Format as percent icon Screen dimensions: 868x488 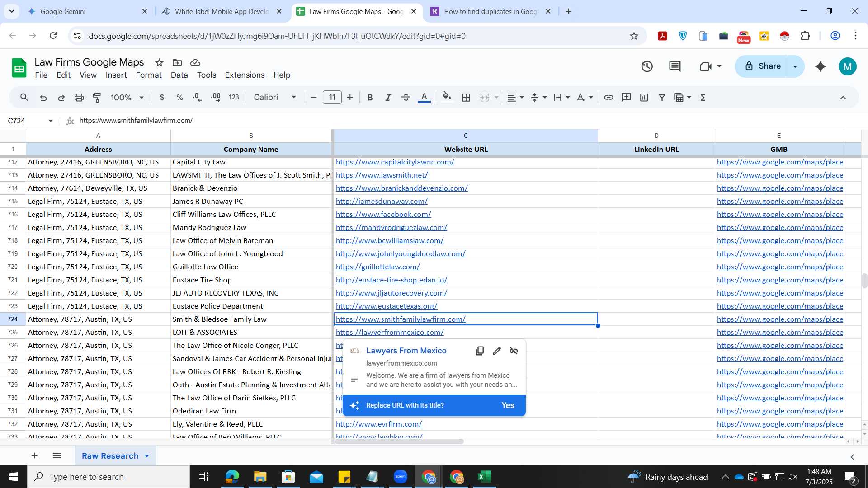click(x=179, y=97)
